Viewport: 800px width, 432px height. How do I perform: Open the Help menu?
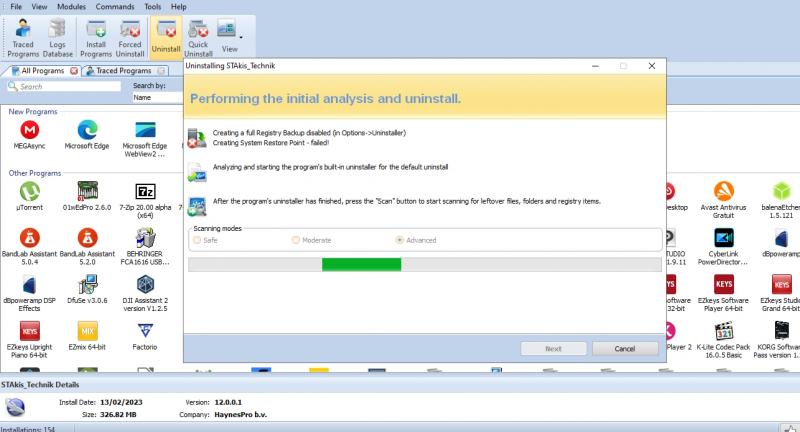(x=179, y=7)
